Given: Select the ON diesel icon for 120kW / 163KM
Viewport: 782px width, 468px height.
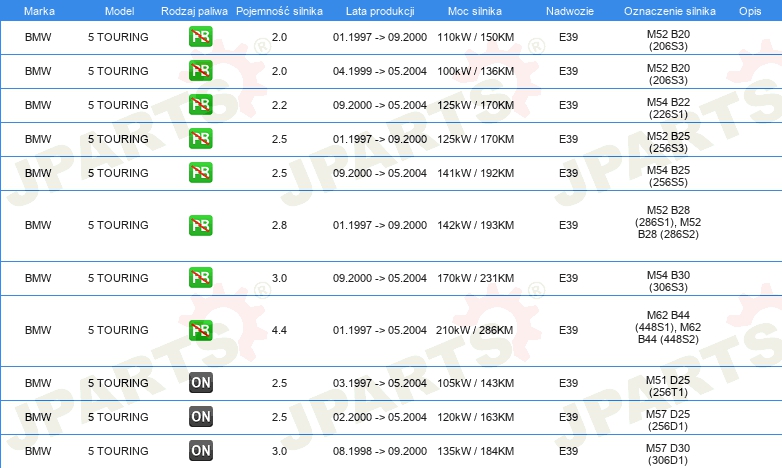Looking at the screenshot, I should 200,417.
